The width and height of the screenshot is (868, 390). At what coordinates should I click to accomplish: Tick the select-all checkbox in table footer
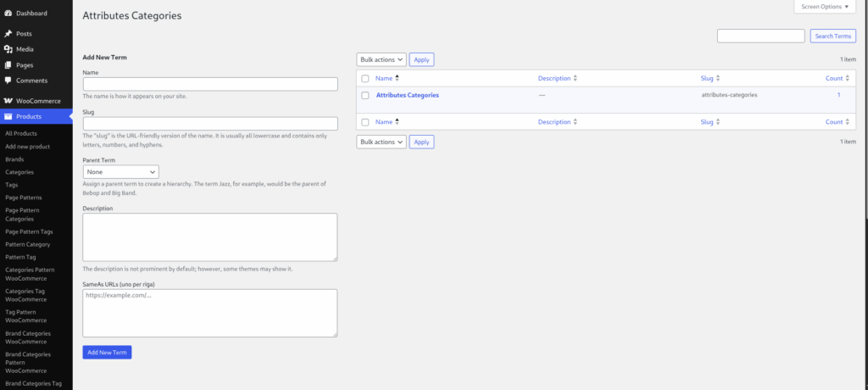365,122
